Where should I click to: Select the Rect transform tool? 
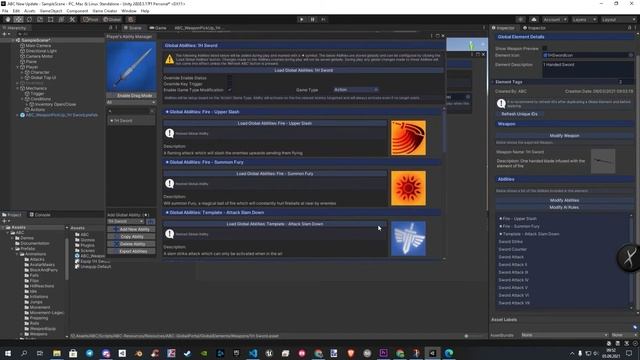(x=51, y=19)
